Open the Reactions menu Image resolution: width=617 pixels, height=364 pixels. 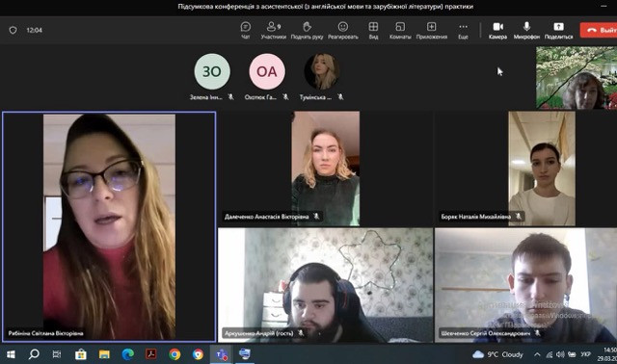pos(343,30)
